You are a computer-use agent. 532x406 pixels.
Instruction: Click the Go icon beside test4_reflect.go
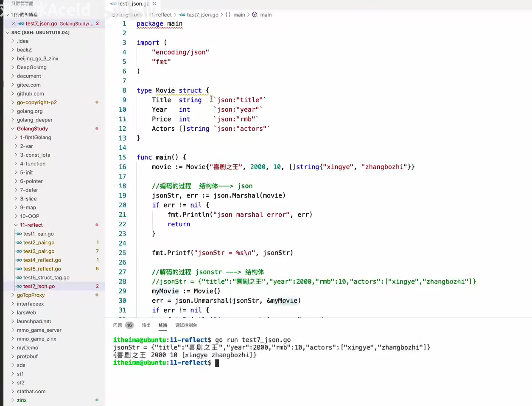click(x=19, y=260)
